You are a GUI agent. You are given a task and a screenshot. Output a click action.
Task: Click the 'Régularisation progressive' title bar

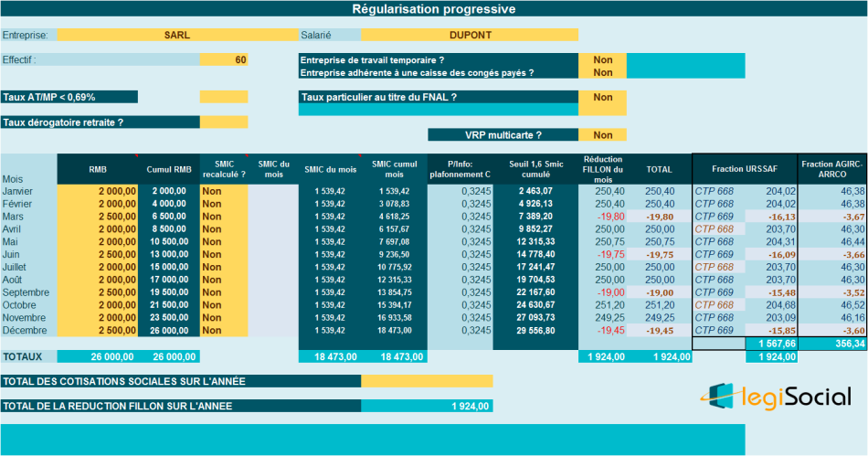pyautogui.click(x=434, y=8)
